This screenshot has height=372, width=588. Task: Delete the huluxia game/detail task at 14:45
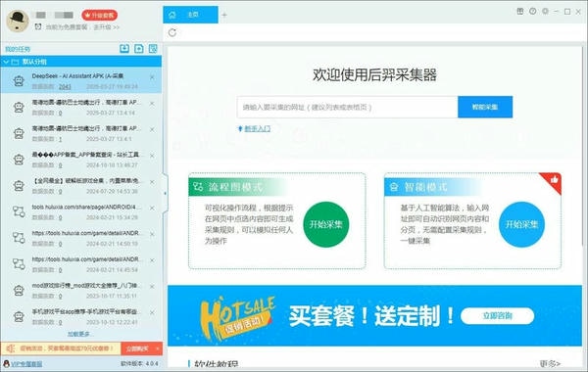coord(152,260)
